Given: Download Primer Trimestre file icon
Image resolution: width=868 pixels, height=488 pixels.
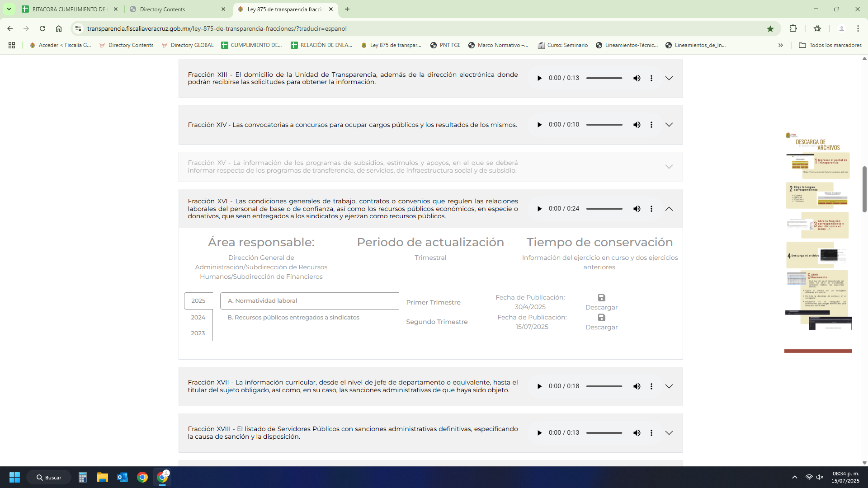Looking at the screenshot, I should coord(601,298).
